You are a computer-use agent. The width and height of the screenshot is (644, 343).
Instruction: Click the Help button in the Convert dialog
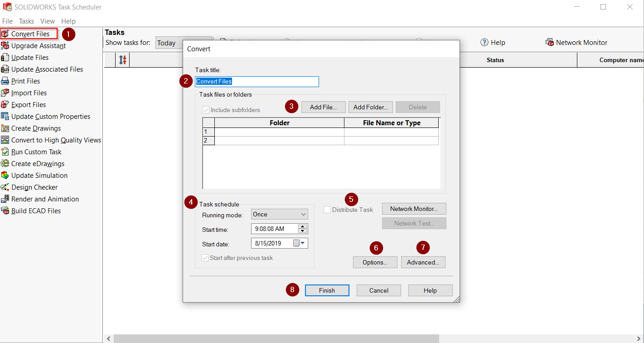[431, 290]
